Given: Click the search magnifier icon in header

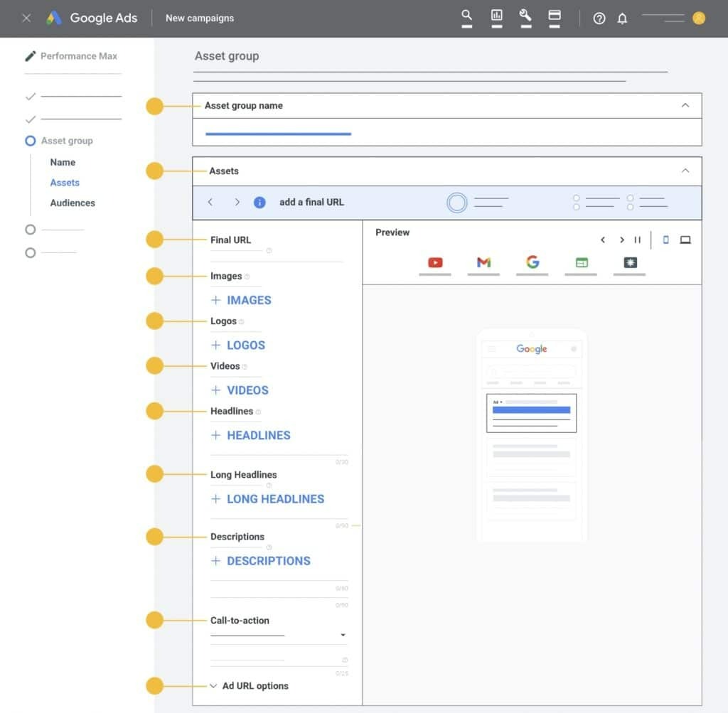Looking at the screenshot, I should click(466, 16).
